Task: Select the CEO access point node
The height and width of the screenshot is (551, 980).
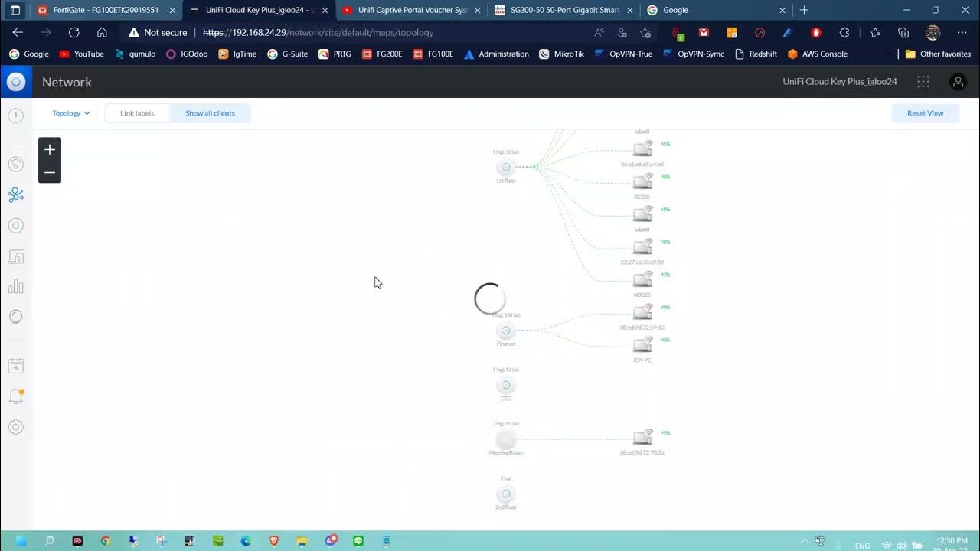Action: (505, 385)
